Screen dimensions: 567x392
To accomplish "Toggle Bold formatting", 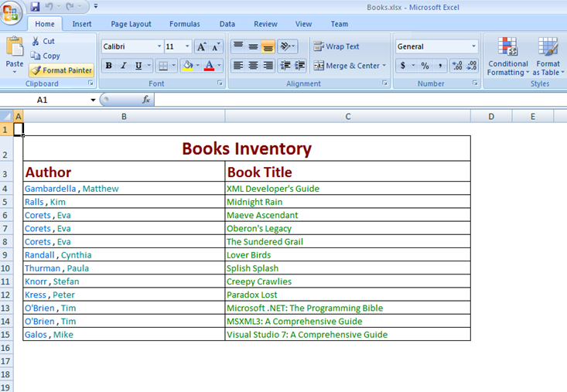I will pyautogui.click(x=108, y=66).
